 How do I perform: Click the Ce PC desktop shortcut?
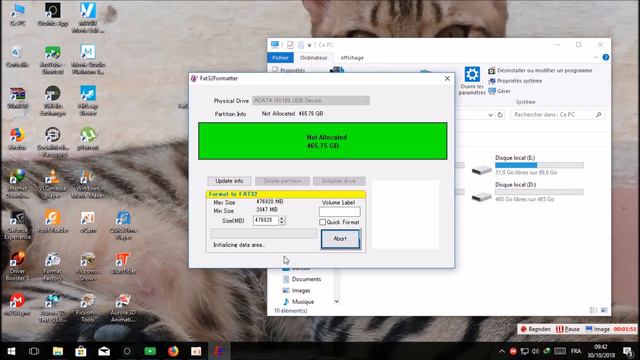coord(18,14)
